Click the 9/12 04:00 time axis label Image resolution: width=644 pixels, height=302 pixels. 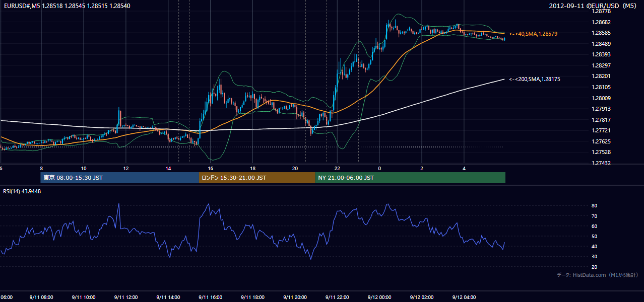(465, 297)
